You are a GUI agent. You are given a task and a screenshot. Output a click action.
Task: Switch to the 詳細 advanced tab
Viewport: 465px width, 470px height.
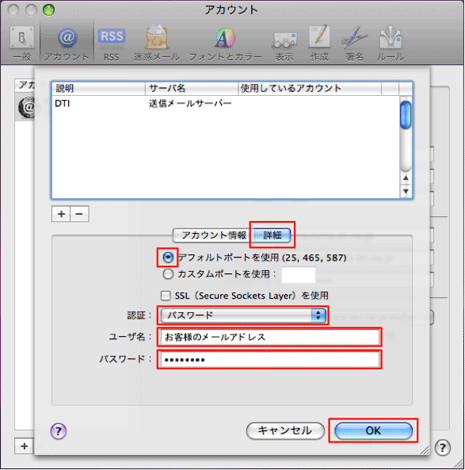272,235
